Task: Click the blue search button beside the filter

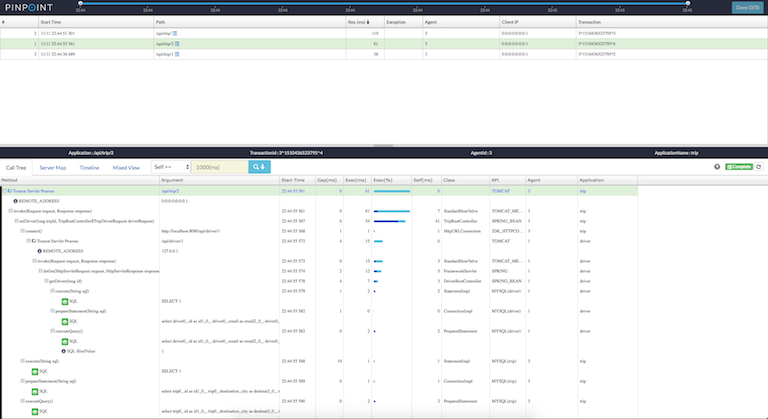Action: 258,167
